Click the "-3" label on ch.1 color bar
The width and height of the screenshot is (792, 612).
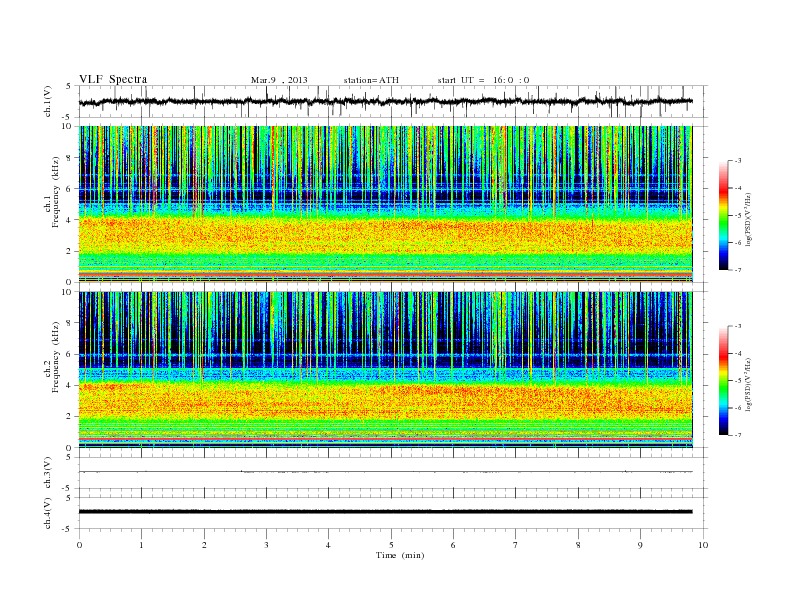tap(738, 161)
